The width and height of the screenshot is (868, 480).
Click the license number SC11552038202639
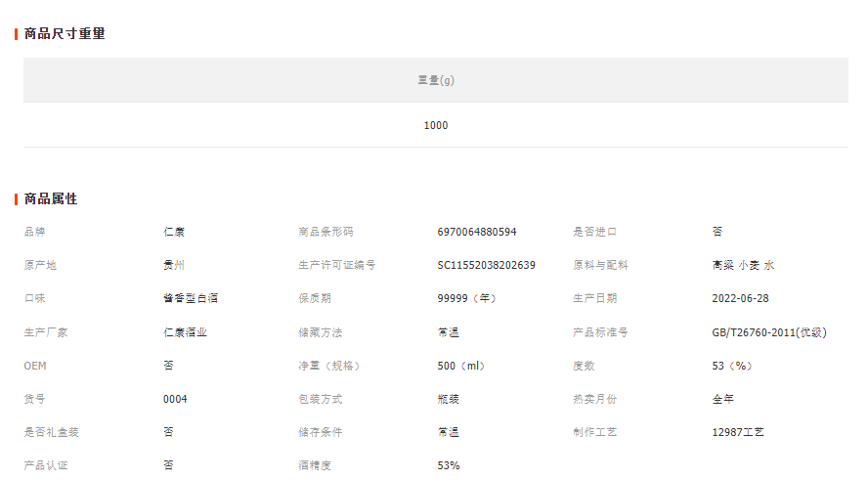(x=486, y=266)
